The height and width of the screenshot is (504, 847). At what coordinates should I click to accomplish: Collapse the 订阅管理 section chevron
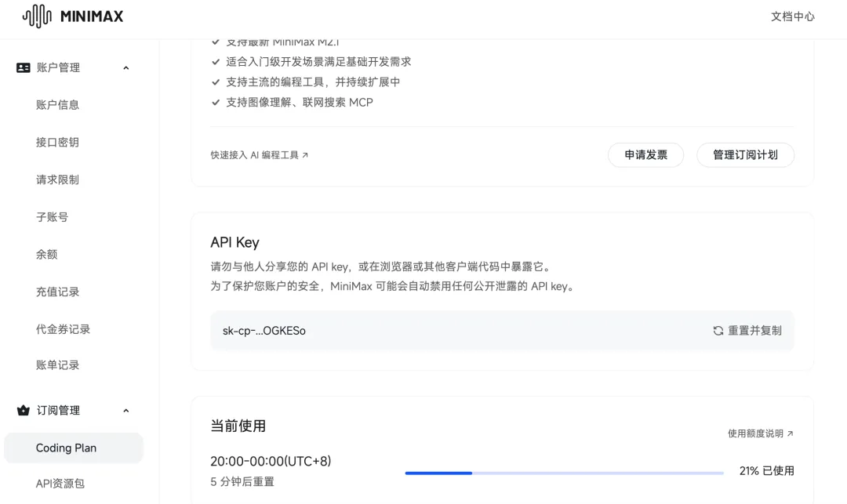(x=125, y=411)
